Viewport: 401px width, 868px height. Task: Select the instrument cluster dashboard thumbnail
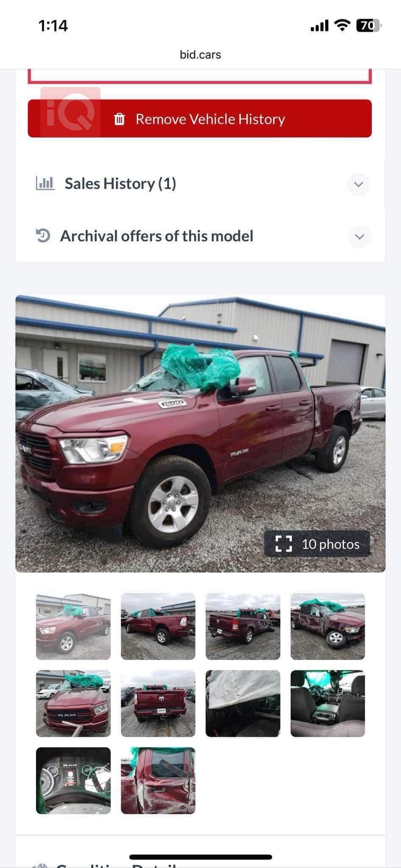(73, 780)
